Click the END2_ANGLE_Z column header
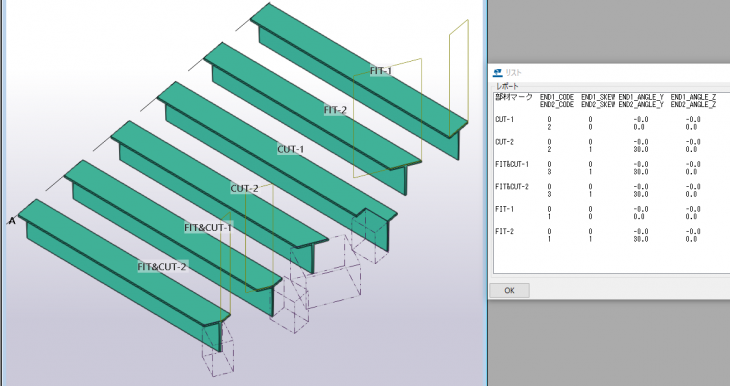The width and height of the screenshot is (730, 386). click(x=693, y=105)
